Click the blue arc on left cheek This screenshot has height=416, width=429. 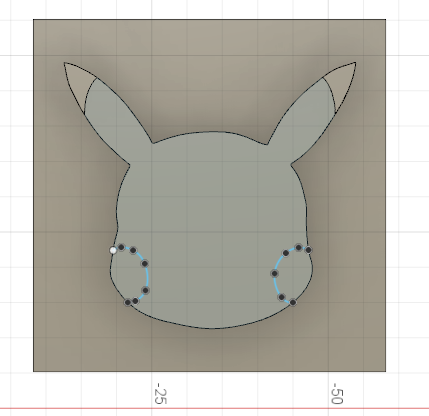tap(147, 277)
